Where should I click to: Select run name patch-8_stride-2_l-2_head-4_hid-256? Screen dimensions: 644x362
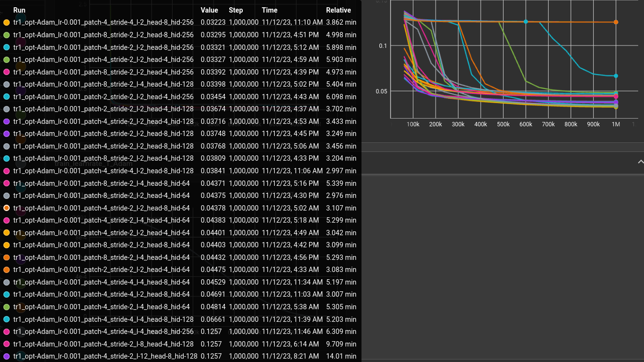pyautogui.click(x=103, y=72)
